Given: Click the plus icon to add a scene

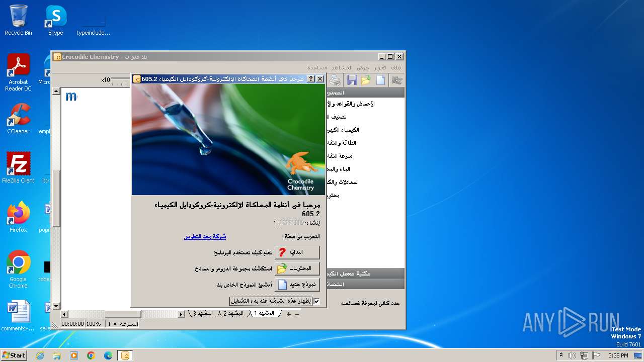Looking at the screenshot, I should pyautogui.click(x=289, y=314).
